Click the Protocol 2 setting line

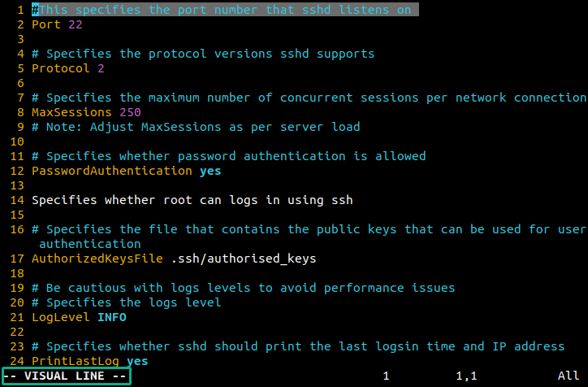click(68, 68)
